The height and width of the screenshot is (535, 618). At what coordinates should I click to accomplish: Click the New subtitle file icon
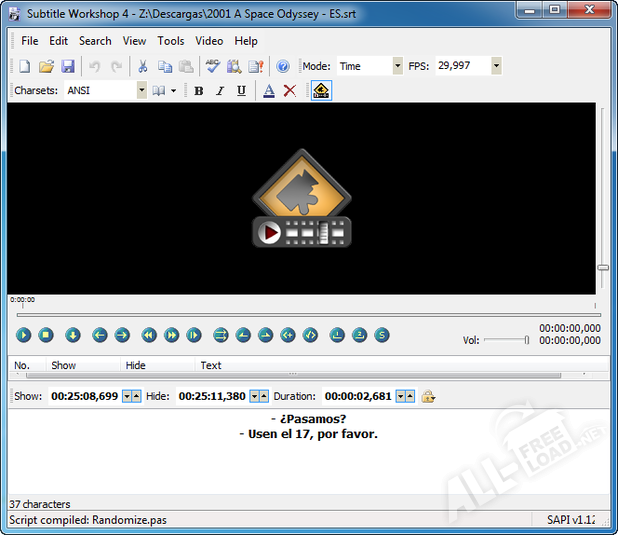coord(24,66)
